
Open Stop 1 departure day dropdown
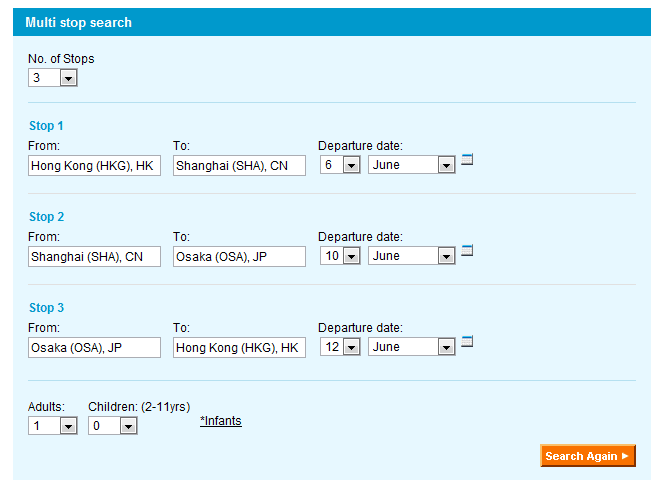(340, 166)
